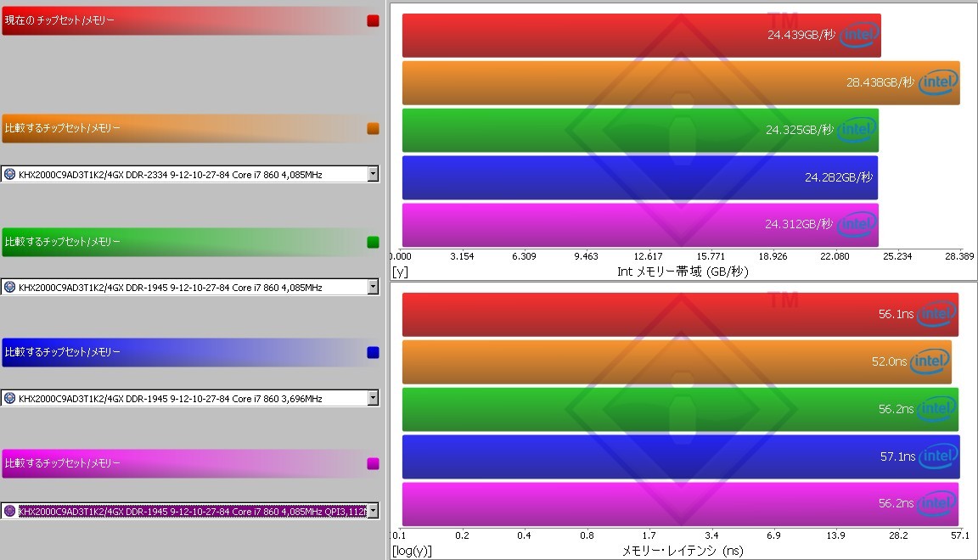
Task: Click the [log(y)] scale label
Action: pos(412,552)
